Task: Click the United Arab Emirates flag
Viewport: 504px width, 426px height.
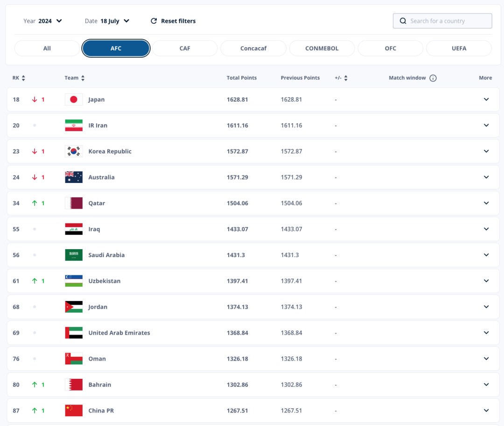Action: tap(74, 333)
